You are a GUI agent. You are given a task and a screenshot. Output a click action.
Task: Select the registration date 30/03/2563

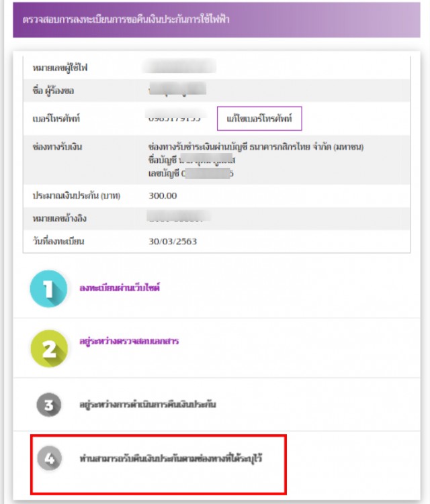coord(173,242)
